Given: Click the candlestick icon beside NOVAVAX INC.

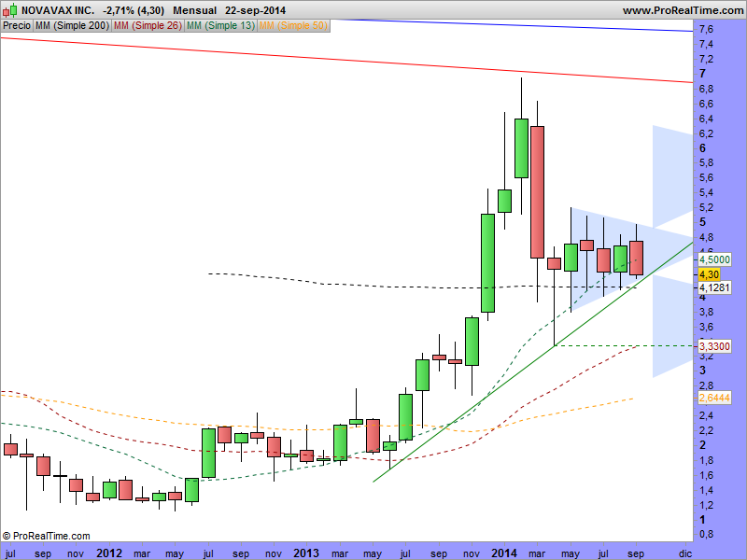Looking at the screenshot, I should click(9, 10).
